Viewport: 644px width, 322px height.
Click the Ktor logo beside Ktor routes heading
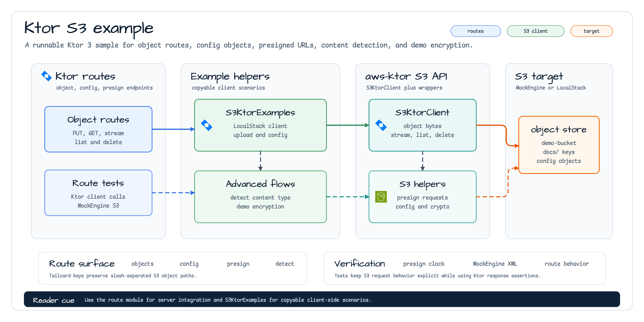click(x=47, y=76)
